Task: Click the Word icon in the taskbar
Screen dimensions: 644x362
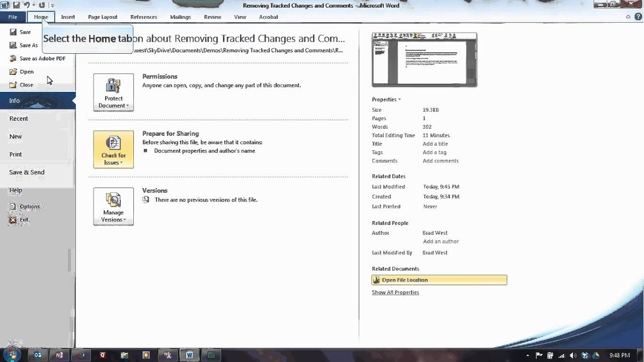Action: coord(190,355)
